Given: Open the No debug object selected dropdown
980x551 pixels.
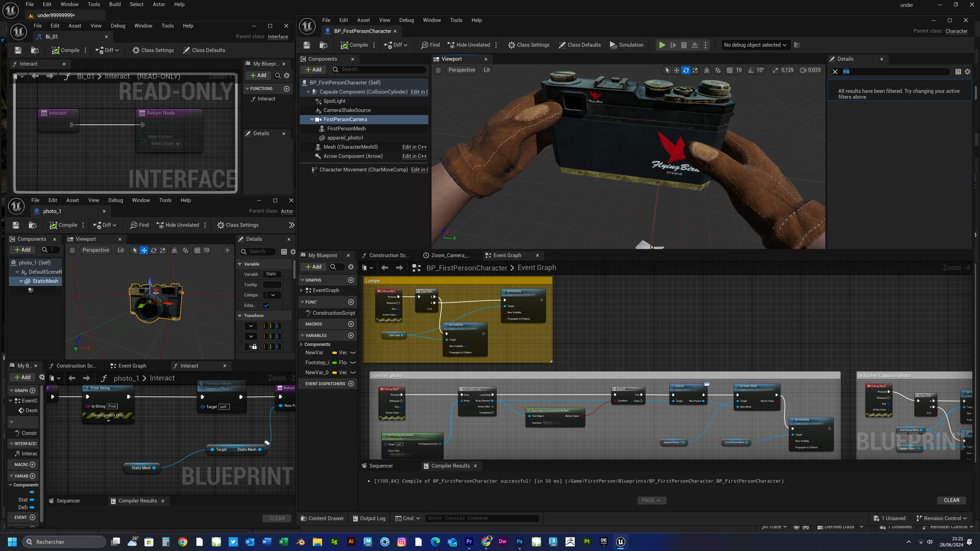Looking at the screenshot, I should 754,45.
